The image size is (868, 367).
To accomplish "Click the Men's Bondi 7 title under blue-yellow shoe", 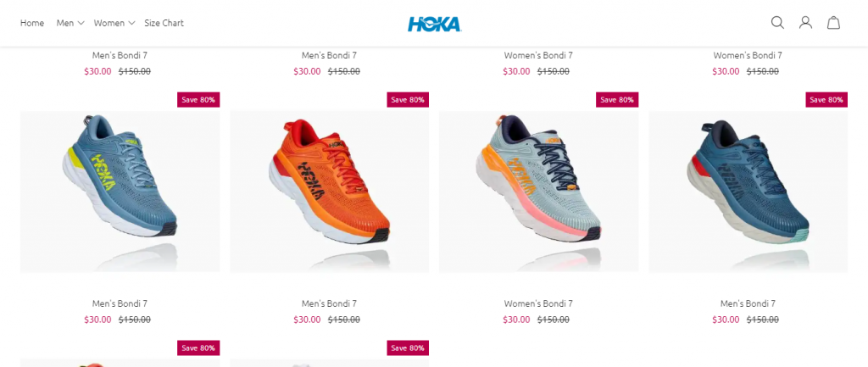I will click(120, 303).
